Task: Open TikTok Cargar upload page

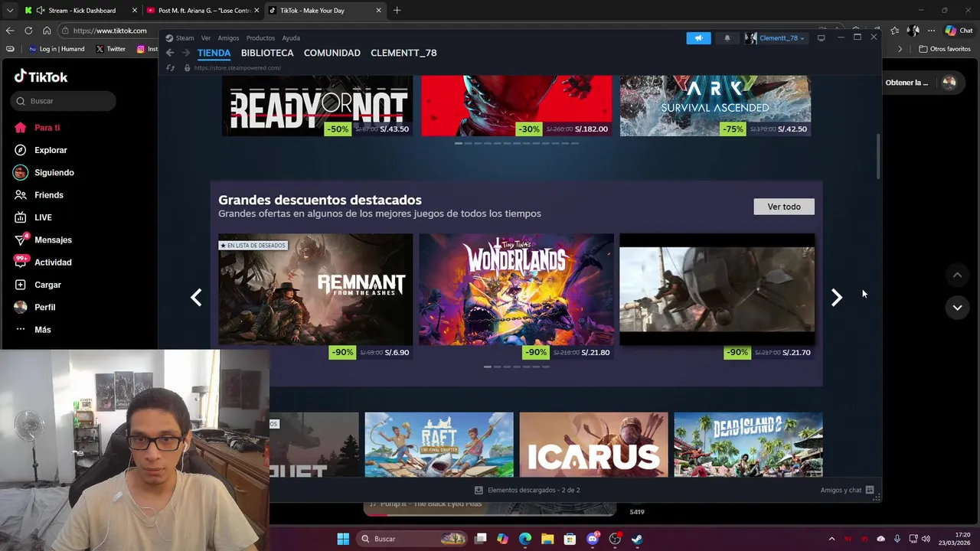Action: click(38, 285)
